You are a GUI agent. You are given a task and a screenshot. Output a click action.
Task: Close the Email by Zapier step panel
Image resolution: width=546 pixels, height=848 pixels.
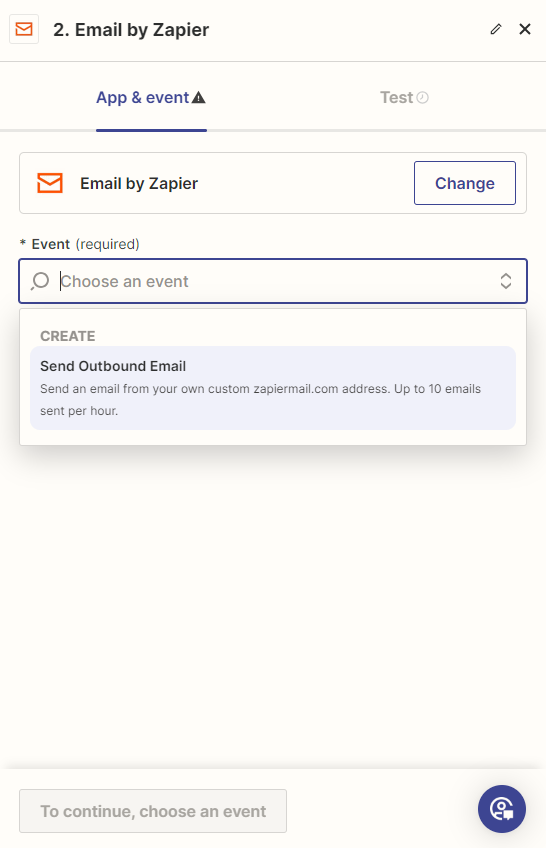(525, 29)
